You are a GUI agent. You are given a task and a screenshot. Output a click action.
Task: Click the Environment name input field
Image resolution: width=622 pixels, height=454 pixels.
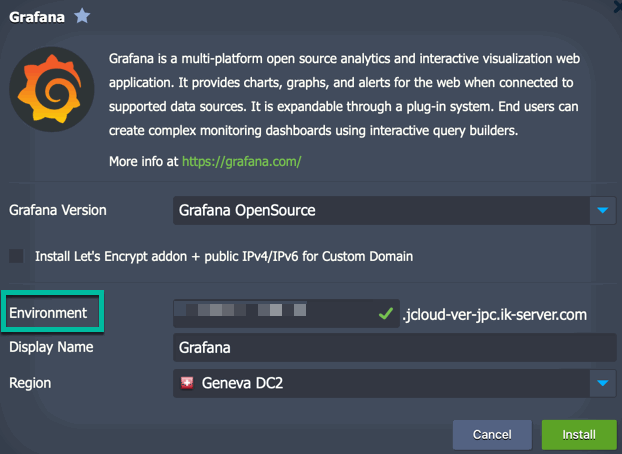[x=286, y=314]
